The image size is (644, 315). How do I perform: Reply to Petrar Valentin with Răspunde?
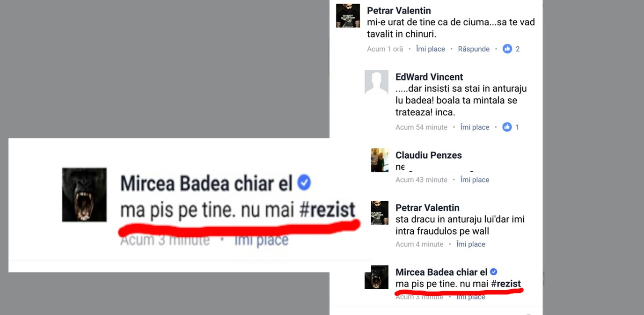pyautogui.click(x=474, y=49)
